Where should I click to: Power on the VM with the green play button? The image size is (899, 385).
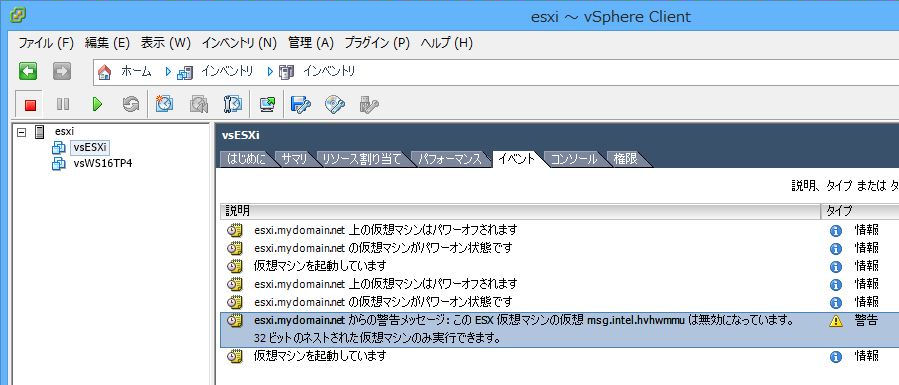point(97,104)
